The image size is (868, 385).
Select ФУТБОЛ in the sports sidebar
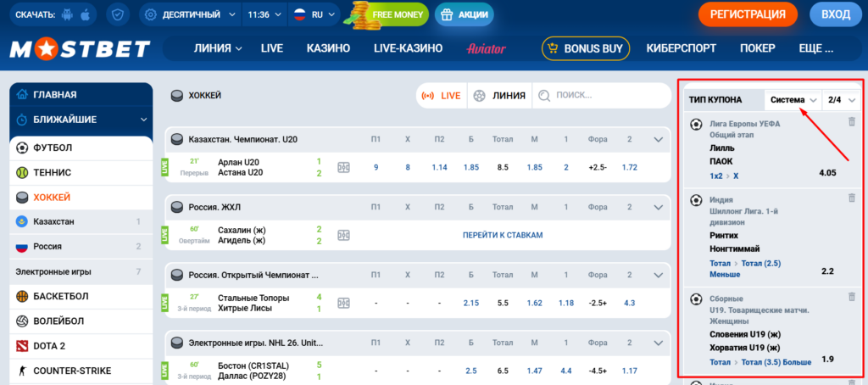coord(53,148)
